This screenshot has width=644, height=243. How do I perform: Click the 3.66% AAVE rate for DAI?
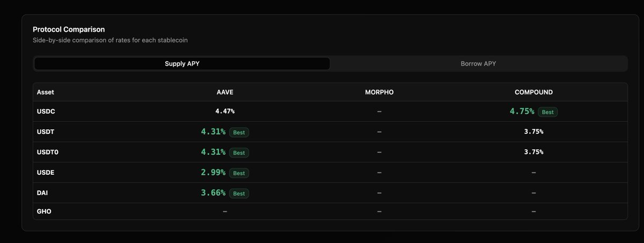tap(213, 192)
